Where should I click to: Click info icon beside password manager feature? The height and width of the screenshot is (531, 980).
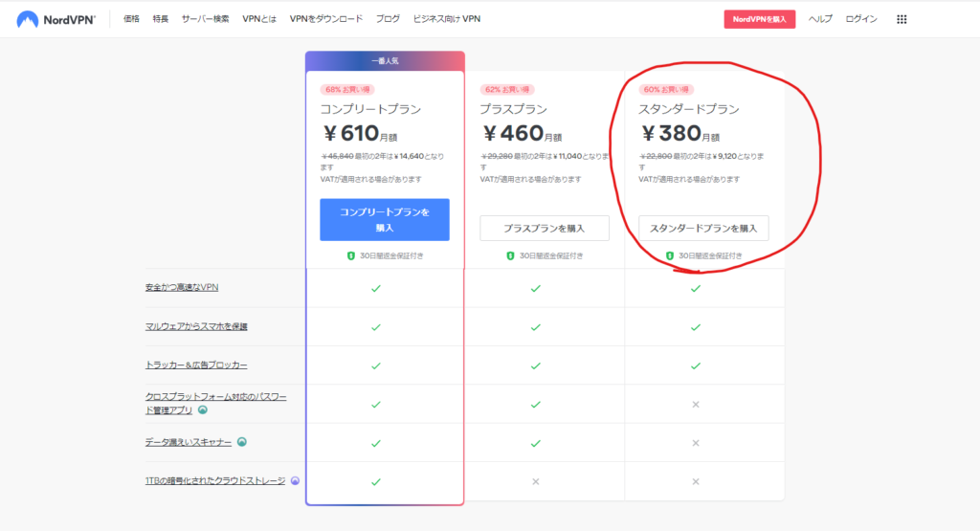(x=203, y=409)
